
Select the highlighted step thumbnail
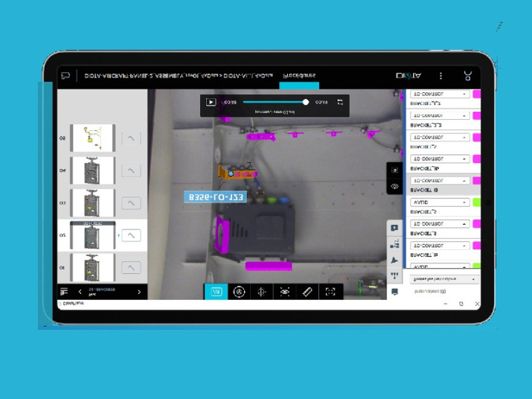click(x=92, y=235)
